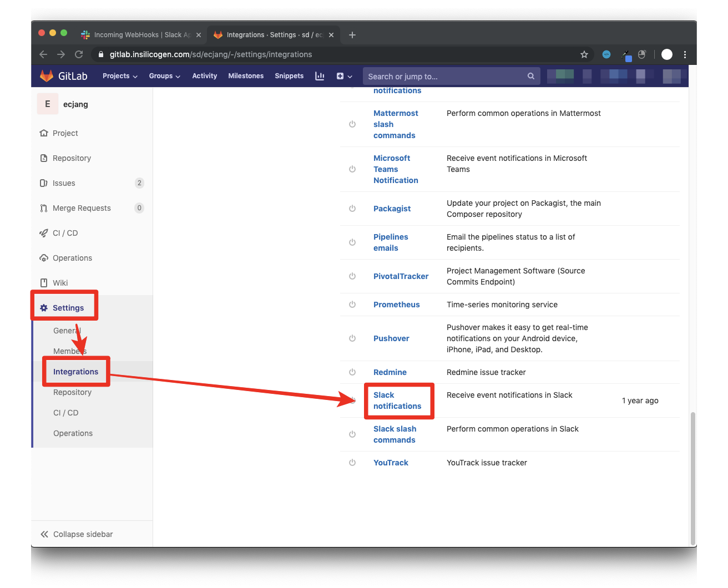Close the Integrations Settings browser tab

[x=331, y=35]
